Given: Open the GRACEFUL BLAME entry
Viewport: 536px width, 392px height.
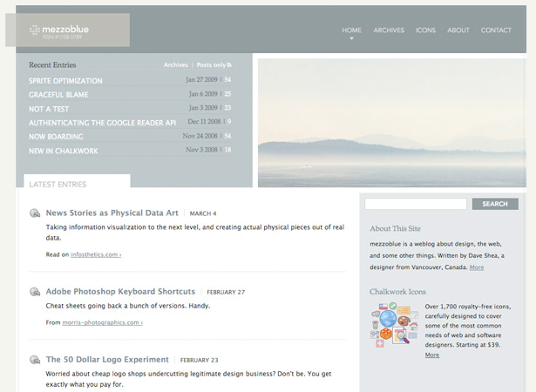Looking at the screenshot, I should tap(58, 95).
